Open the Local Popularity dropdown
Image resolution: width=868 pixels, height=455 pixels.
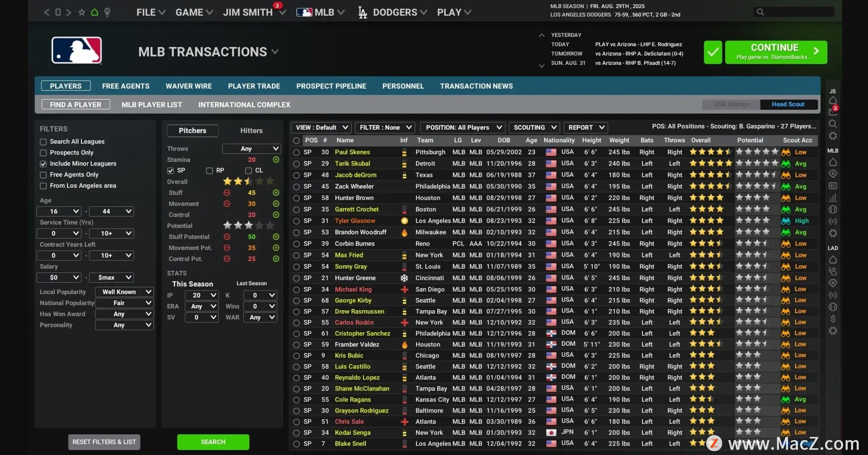click(124, 292)
